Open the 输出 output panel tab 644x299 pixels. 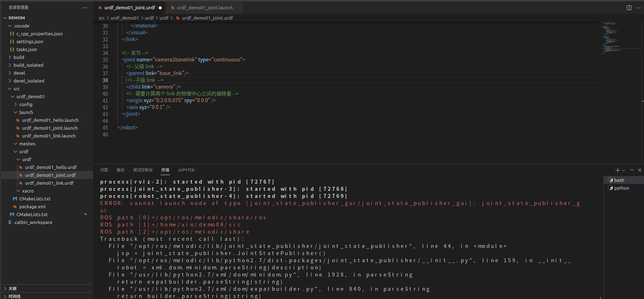click(121, 170)
